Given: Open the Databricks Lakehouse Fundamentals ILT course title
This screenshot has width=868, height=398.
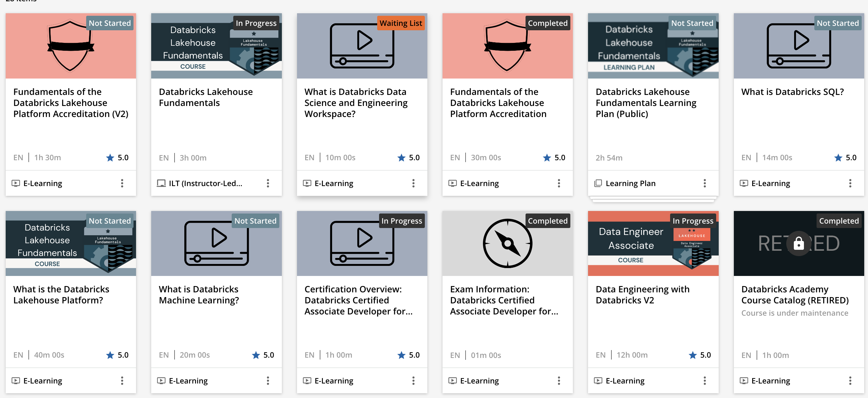Looking at the screenshot, I should click(x=206, y=97).
